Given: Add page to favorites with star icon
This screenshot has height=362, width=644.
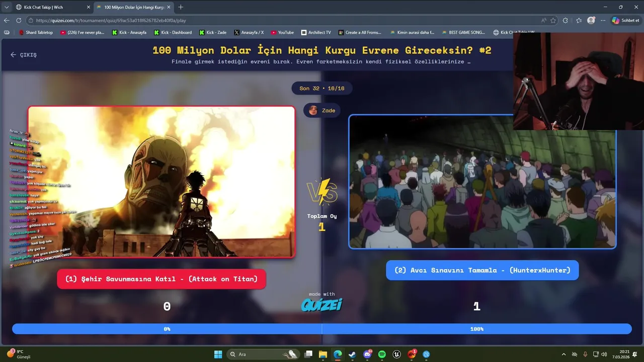Looking at the screenshot, I should click(x=553, y=21).
